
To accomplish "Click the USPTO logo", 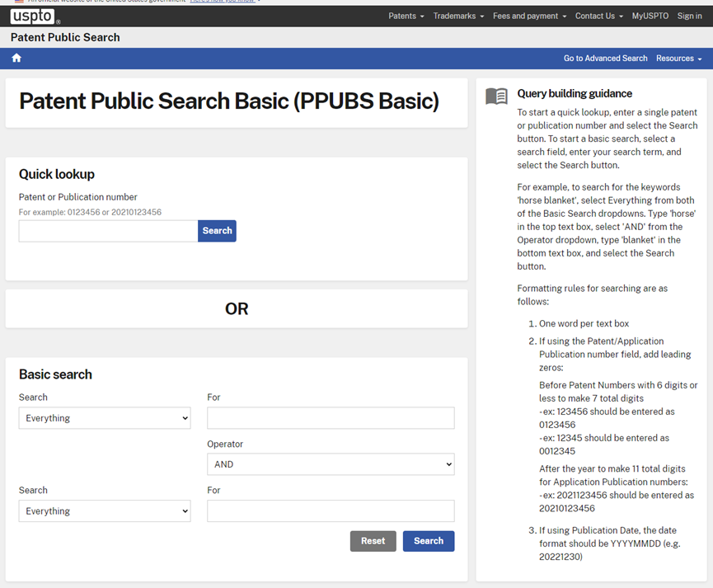I will click(35, 16).
